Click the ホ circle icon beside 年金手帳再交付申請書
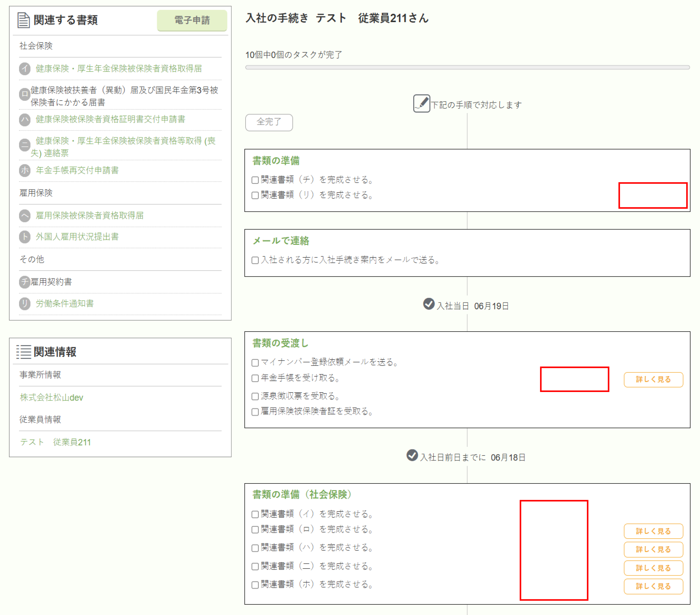Viewport: 700px width, 615px height. (25, 170)
